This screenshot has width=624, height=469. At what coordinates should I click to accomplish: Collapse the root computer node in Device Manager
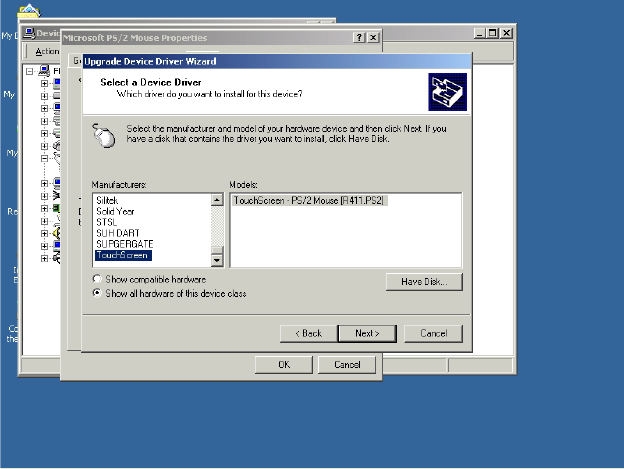pyautogui.click(x=29, y=71)
